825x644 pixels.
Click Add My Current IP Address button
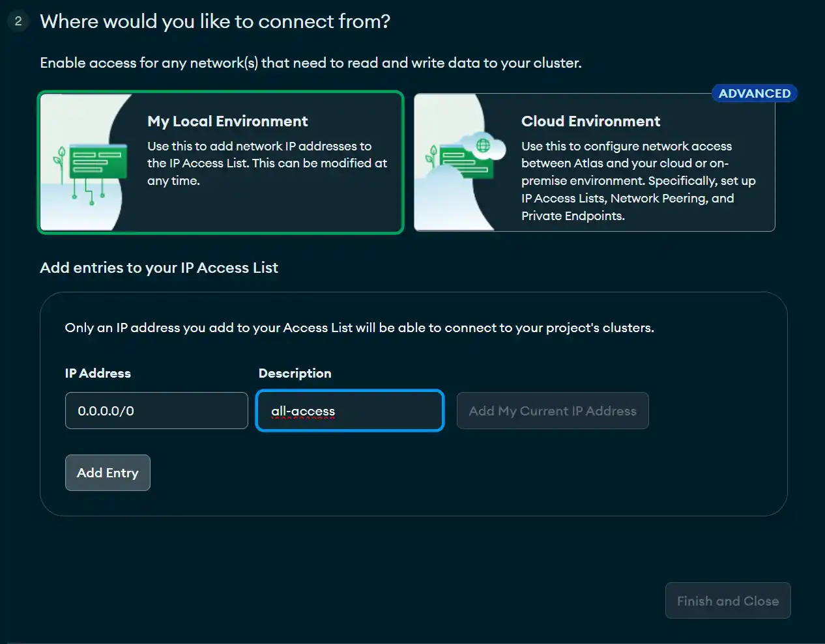(553, 411)
